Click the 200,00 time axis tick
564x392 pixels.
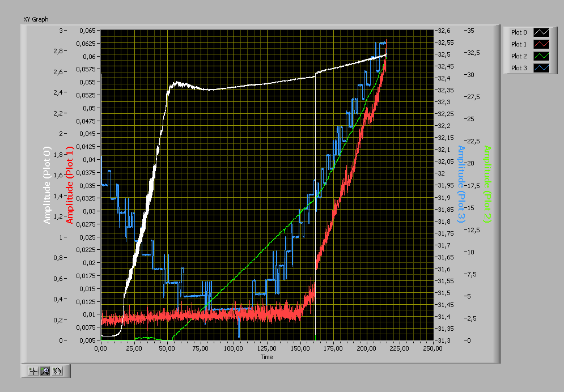pos(367,348)
